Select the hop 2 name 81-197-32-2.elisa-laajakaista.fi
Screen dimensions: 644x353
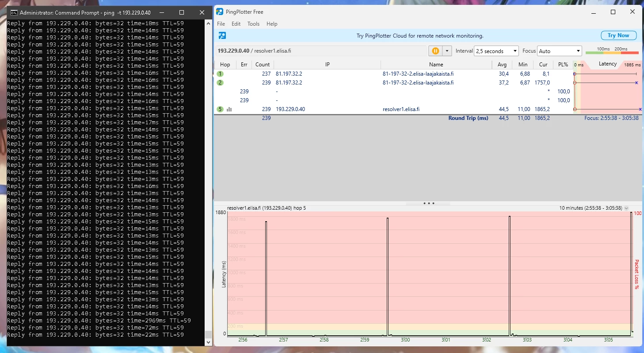coord(418,83)
